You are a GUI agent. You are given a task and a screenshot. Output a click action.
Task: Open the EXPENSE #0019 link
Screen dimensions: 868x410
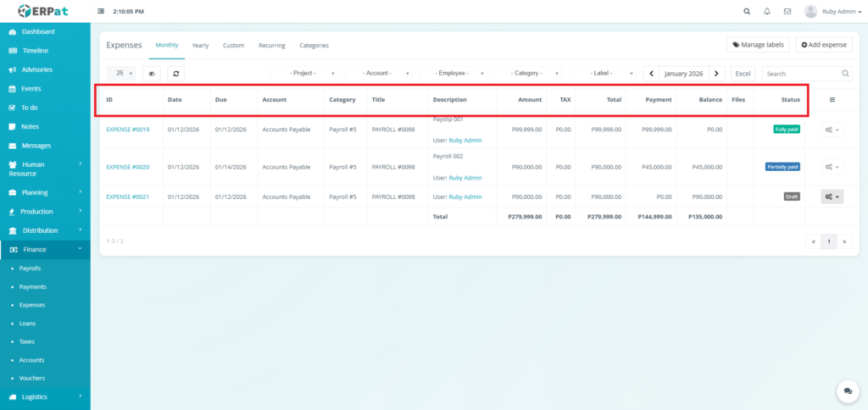pos(127,130)
